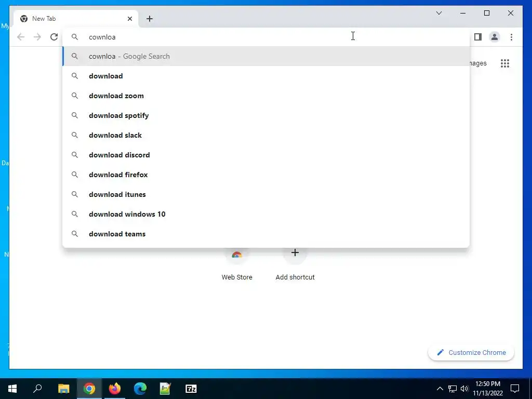Open a new tab with plus button
The width and height of the screenshot is (532, 399).
[150, 19]
